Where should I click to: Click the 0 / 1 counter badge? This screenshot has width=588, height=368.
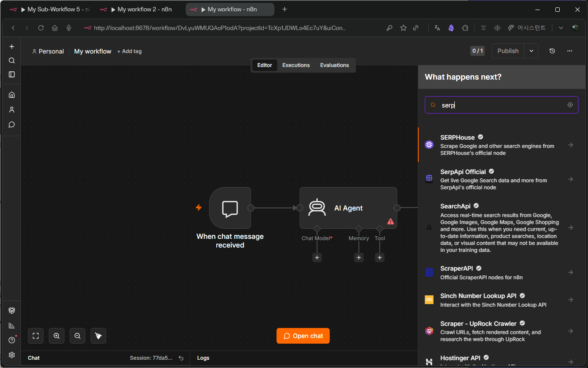(477, 51)
